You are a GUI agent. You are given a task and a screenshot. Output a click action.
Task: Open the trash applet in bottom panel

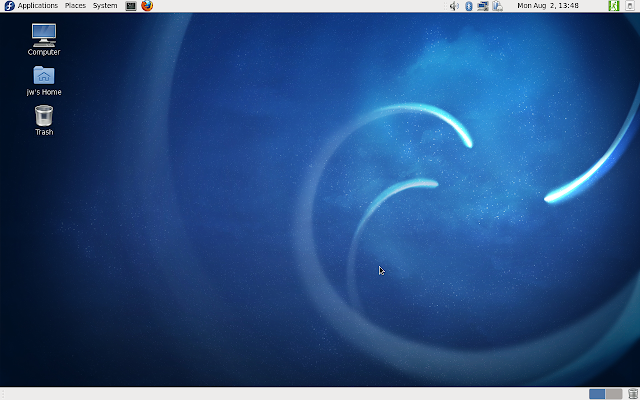click(x=632, y=394)
